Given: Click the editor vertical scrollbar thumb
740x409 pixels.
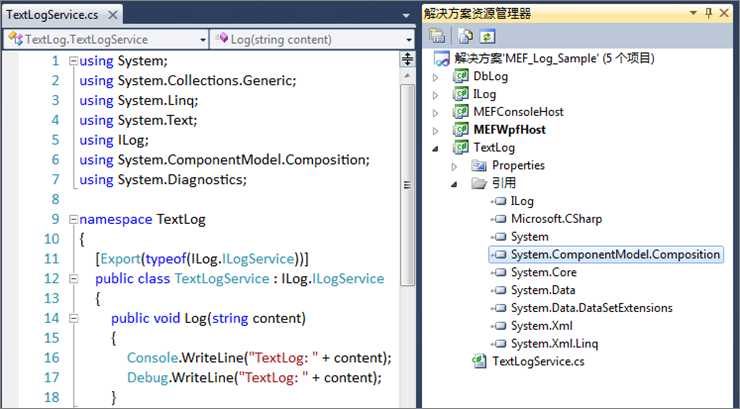Looking at the screenshot, I should click(407, 185).
